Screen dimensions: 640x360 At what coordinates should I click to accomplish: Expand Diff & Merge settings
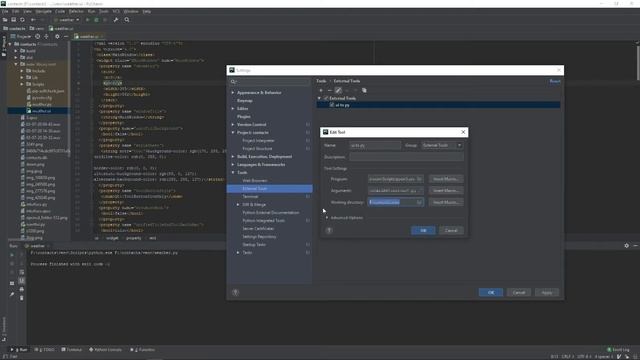(238, 204)
